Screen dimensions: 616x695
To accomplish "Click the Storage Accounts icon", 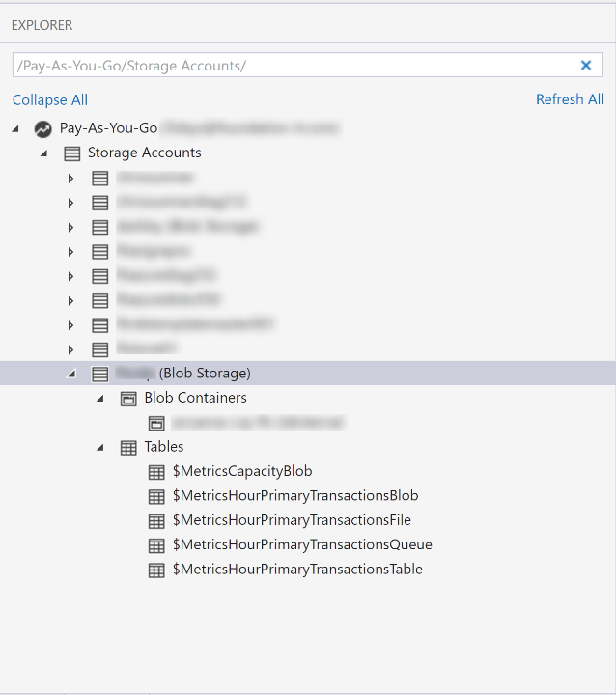I will [x=71, y=153].
